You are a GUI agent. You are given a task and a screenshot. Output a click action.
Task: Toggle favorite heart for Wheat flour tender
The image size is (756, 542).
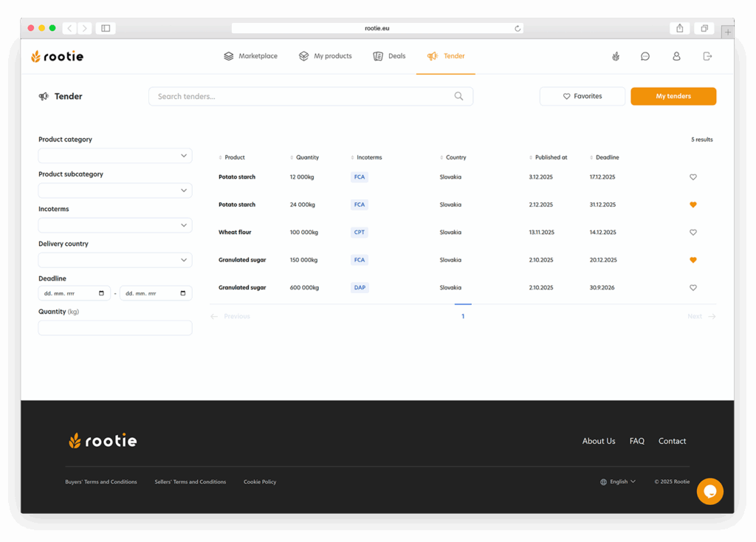pos(693,233)
